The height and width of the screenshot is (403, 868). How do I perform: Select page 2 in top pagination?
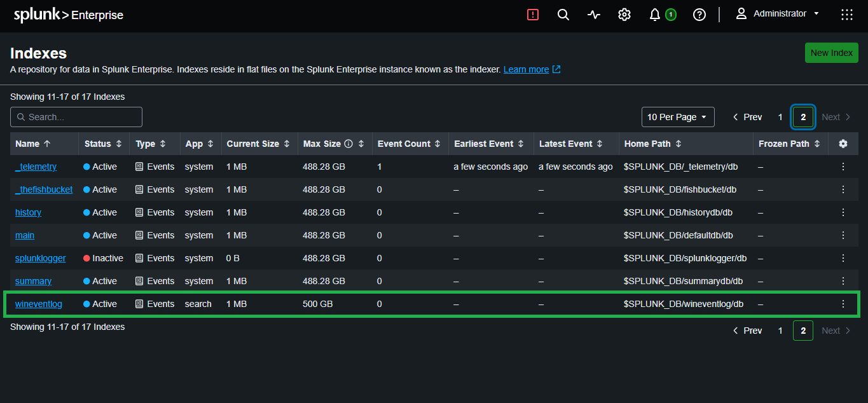tap(803, 117)
